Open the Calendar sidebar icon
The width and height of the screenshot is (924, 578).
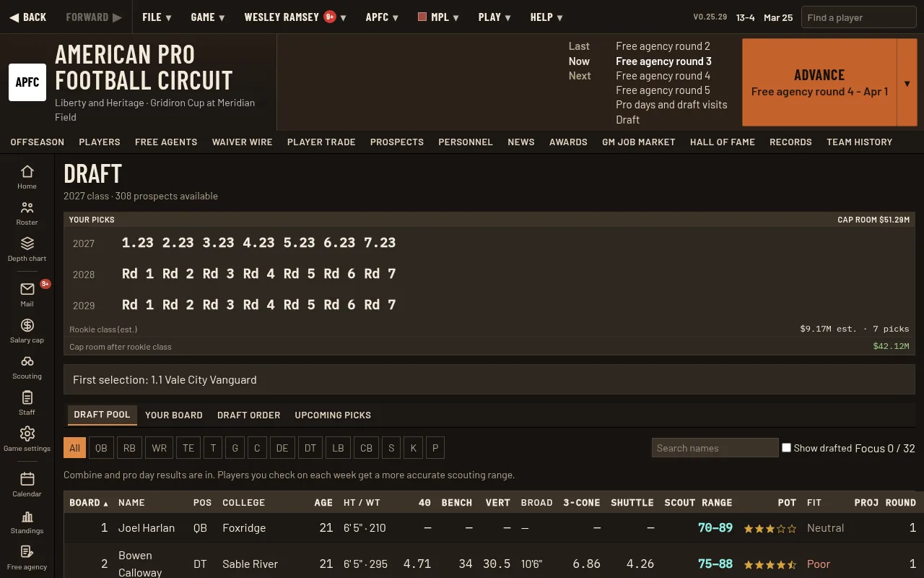pyautogui.click(x=27, y=484)
